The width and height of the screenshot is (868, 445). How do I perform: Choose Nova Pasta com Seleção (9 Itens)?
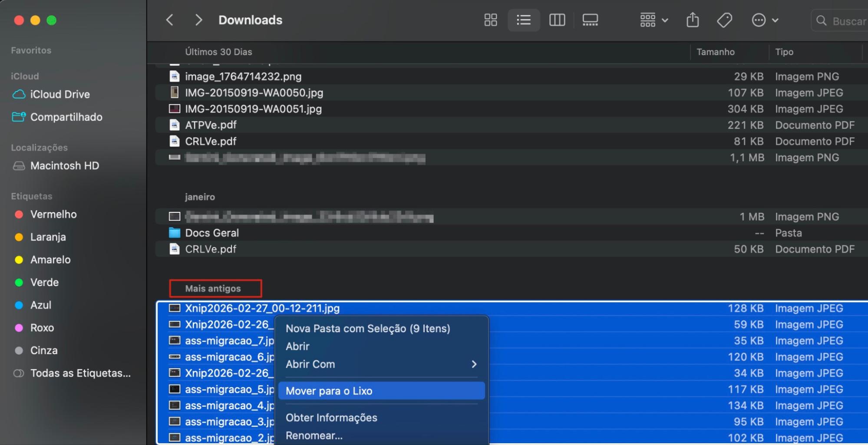(368, 329)
